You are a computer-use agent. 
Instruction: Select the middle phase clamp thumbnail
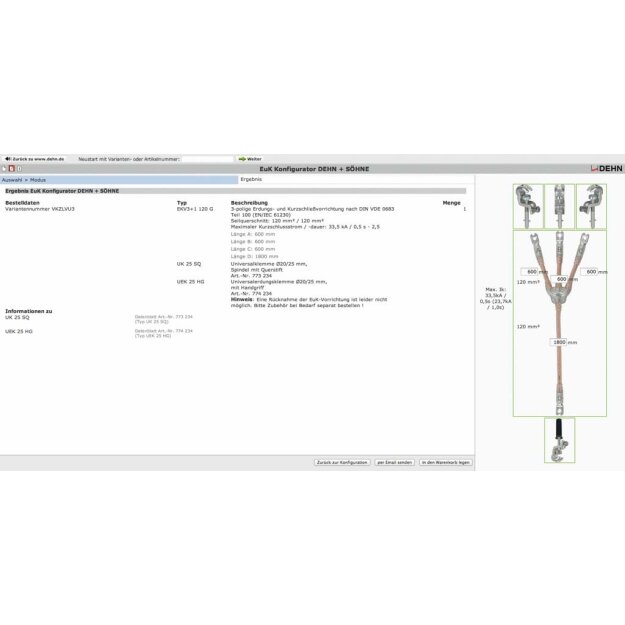(x=559, y=206)
